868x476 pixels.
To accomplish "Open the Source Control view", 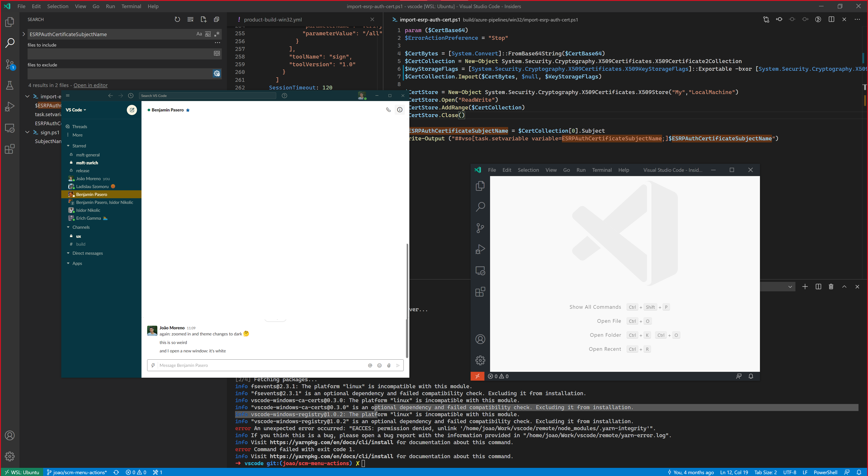I will point(9,64).
